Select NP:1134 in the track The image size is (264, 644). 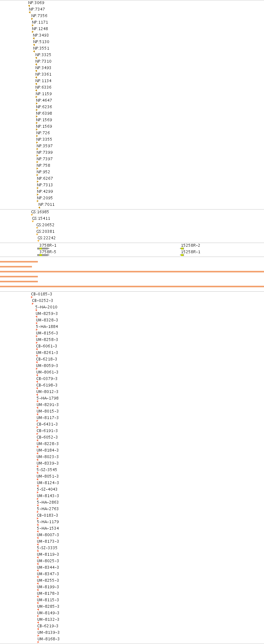click(43, 81)
